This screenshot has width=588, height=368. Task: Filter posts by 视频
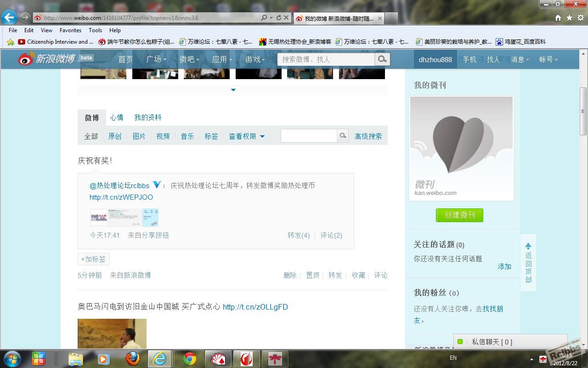coord(163,136)
